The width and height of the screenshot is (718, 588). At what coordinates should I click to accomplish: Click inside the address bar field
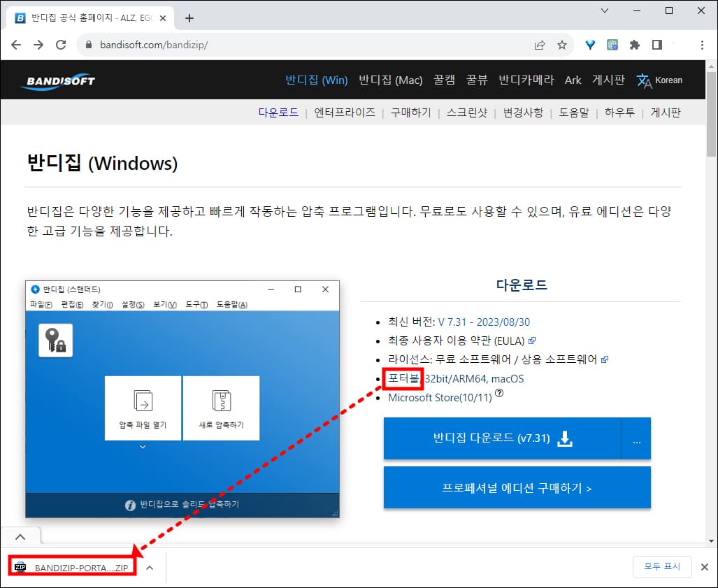(x=210, y=43)
